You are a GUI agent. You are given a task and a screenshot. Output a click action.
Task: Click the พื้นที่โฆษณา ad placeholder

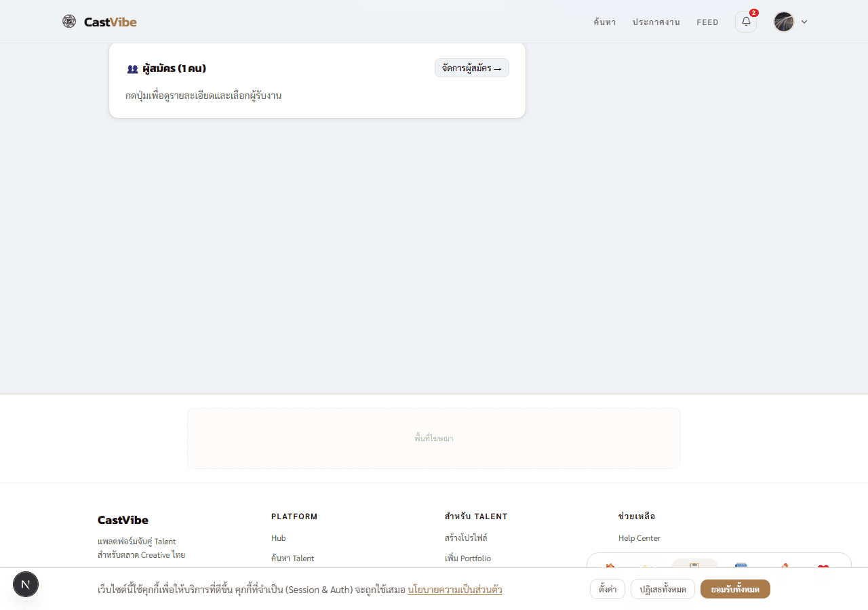pyautogui.click(x=434, y=439)
